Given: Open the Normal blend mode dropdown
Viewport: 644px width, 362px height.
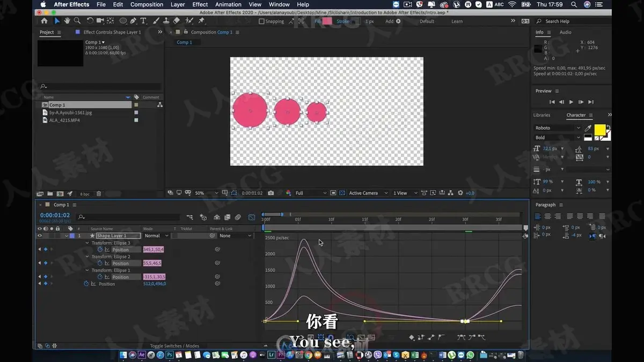Looking at the screenshot, I should coord(156,235).
